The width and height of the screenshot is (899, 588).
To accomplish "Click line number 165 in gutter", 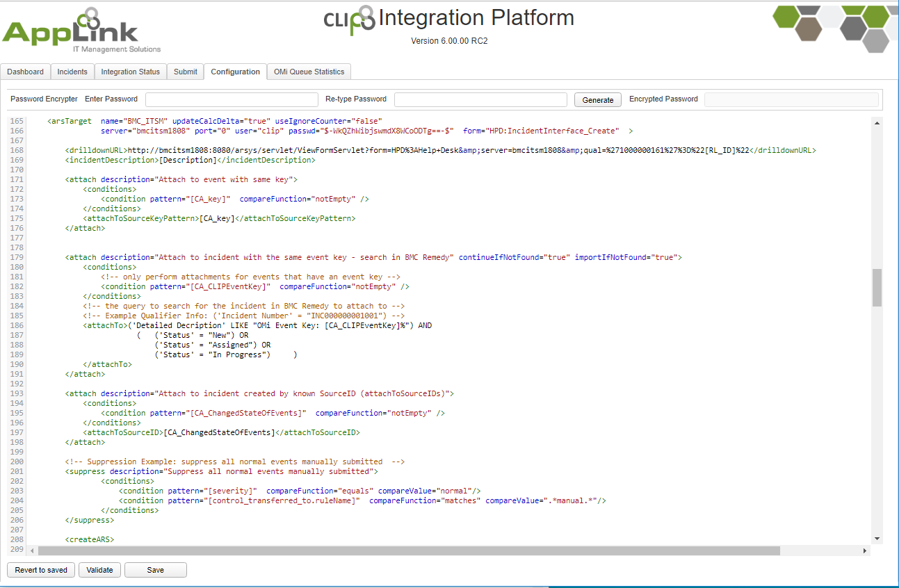I will (x=17, y=121).
